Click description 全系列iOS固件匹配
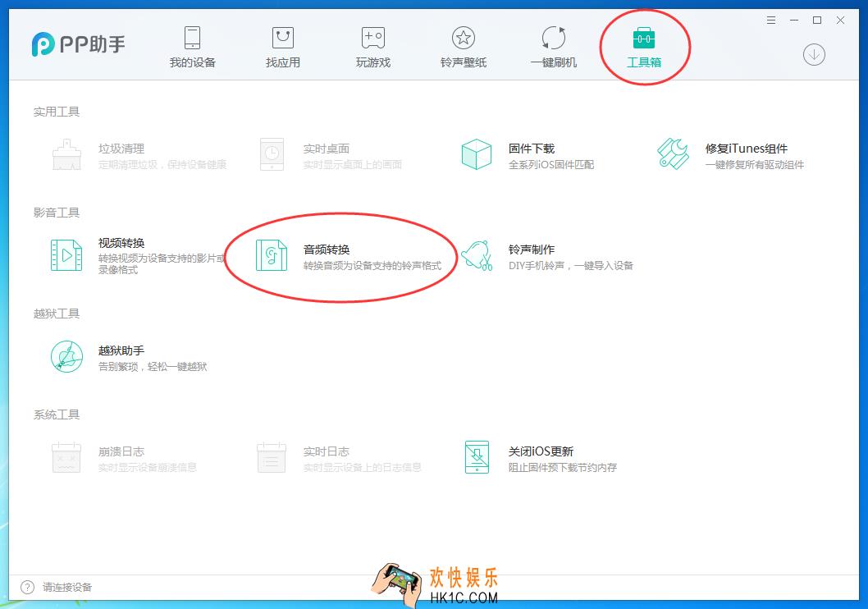This screenshot has width=868, height=609. coord(551,164)
